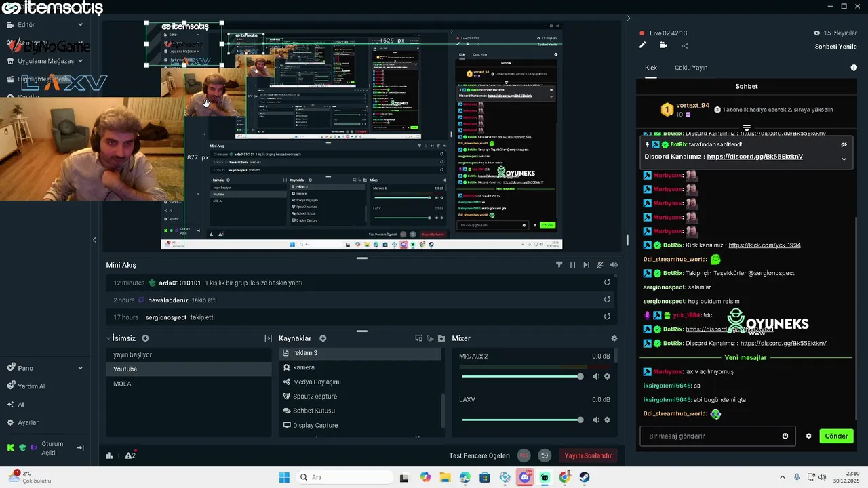
Task: Mute event sounds with the Mini Akış speaker icon
Action: pyautogui.click(x=614, y=265)
